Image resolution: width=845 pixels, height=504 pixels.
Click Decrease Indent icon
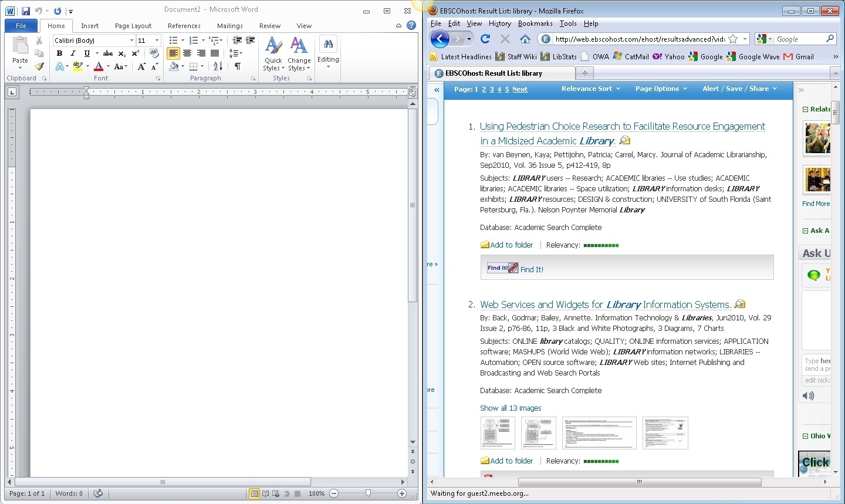coord(237,40)
